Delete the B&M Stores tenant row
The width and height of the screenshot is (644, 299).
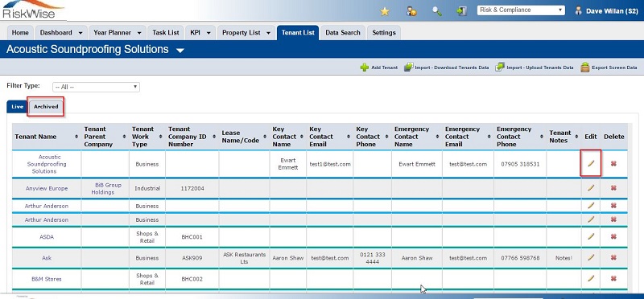(x=613, y=278)
